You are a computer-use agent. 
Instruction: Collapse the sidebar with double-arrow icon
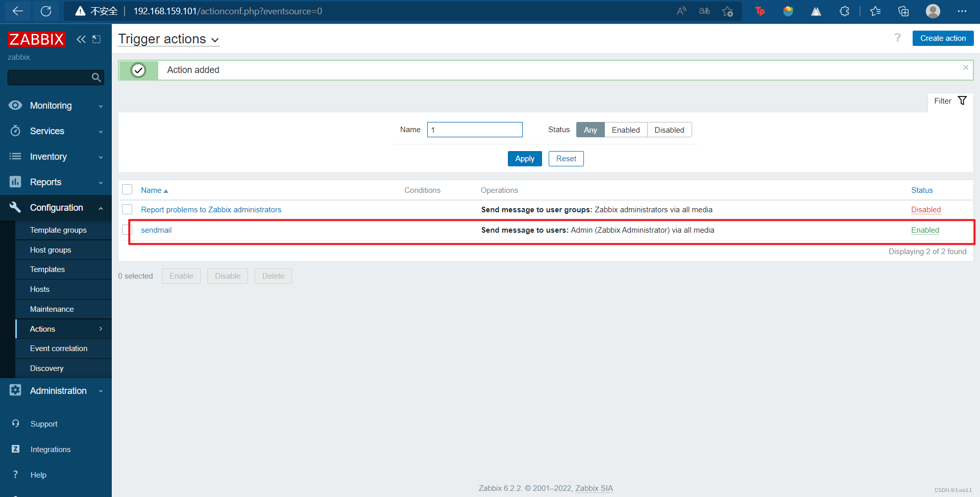point(81,39)
